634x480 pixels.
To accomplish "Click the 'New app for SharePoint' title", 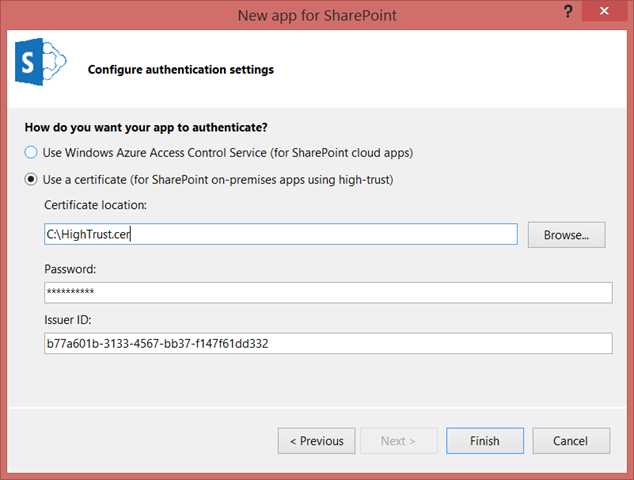I will (317, 15).
